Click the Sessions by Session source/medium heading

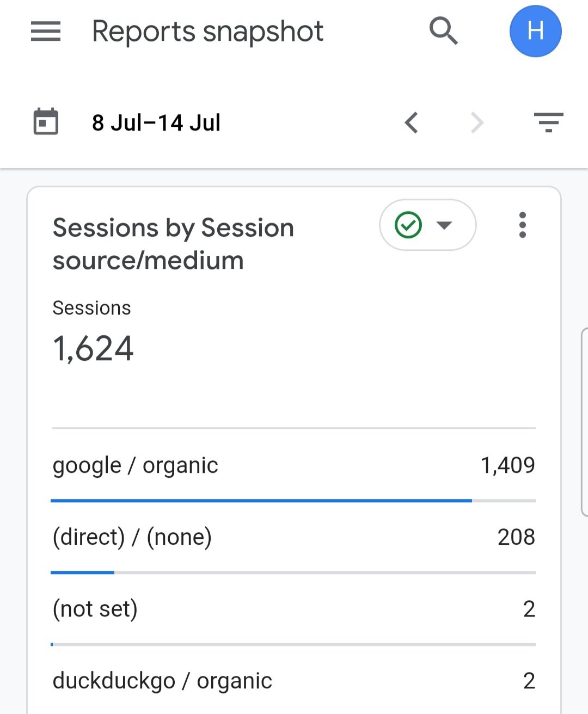(x=173, y=244)
